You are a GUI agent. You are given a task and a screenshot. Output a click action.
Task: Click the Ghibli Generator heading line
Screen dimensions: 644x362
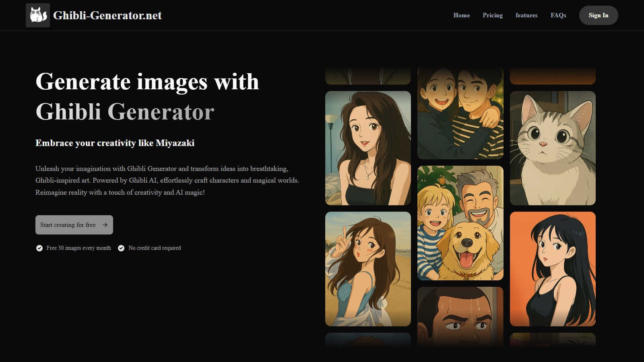point(125,112)
